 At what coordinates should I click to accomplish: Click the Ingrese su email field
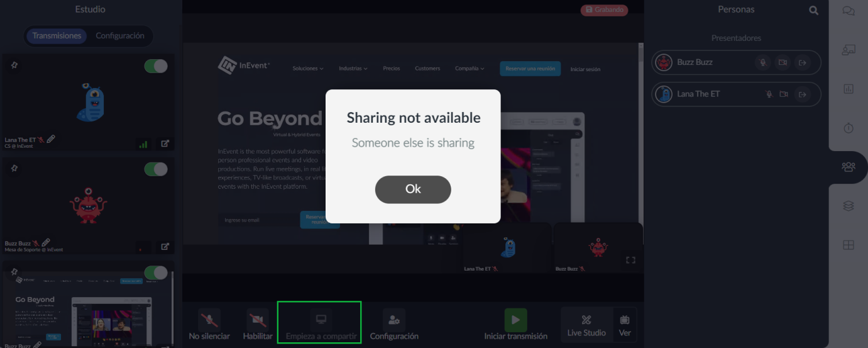(259, 220)
